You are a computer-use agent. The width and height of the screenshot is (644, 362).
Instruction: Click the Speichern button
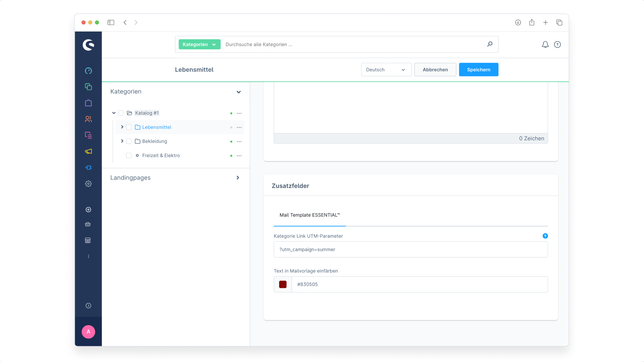pyautogui.click(x=478, y=70)
